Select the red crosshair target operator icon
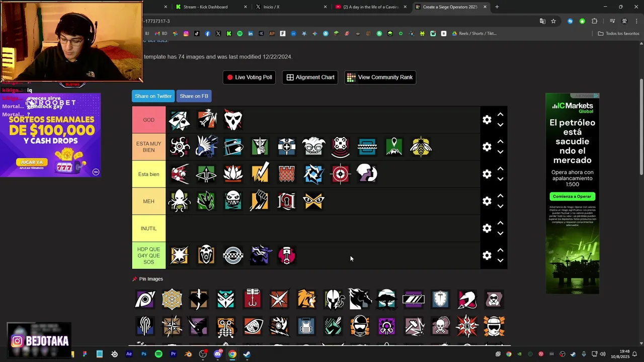644x362 pixels. (341, 174)
